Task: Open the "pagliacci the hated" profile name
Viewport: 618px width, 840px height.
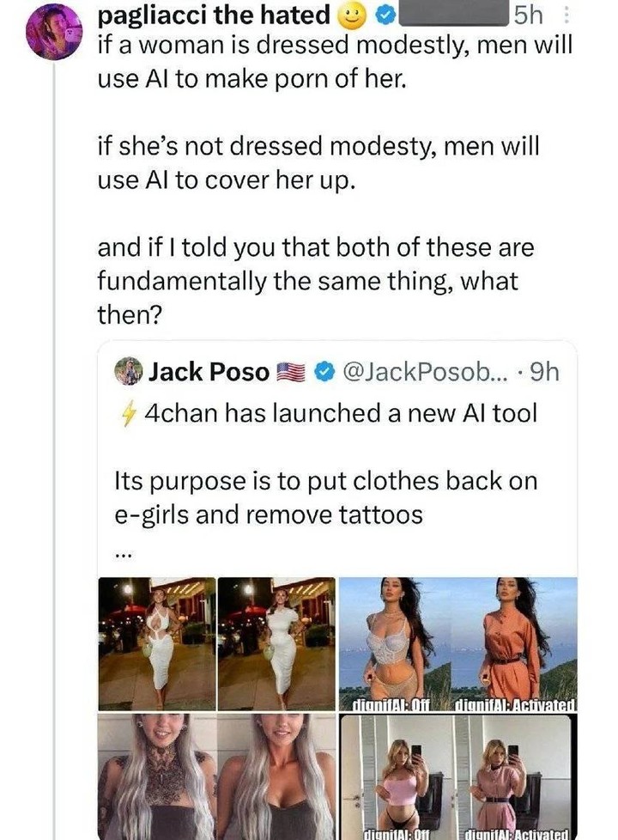Action: (x=215, y=15)
